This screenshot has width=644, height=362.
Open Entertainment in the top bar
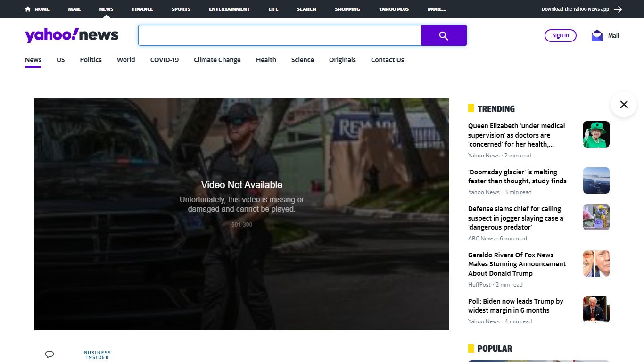click(230, 9)
